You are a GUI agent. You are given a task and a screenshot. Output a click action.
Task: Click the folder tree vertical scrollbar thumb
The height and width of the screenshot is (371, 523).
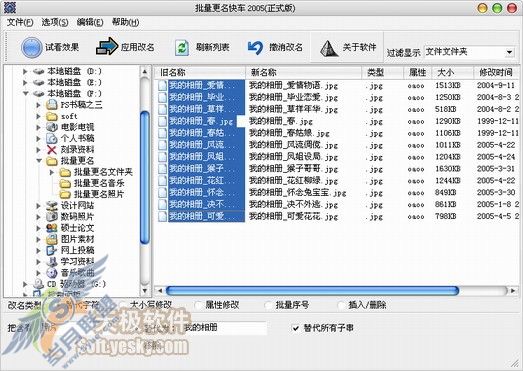tap(145, 177)
